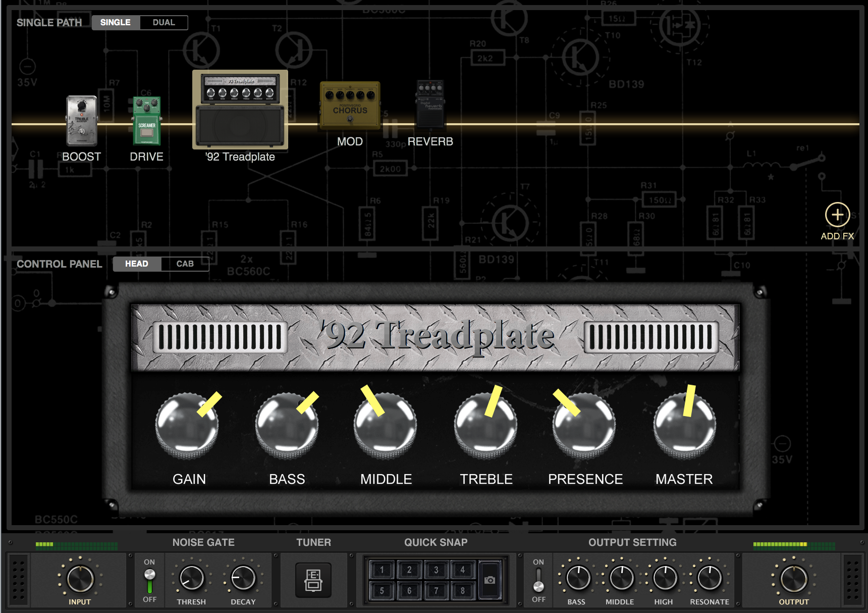Select Quick Snap slot 3
This screenshot has height=613, width=868.
(437, 570)
